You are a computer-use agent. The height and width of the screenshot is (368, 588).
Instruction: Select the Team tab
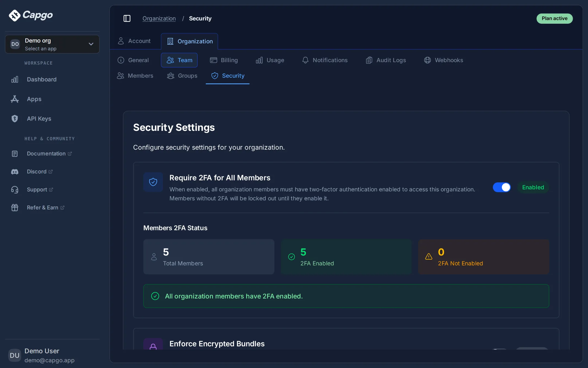(179, 60)
